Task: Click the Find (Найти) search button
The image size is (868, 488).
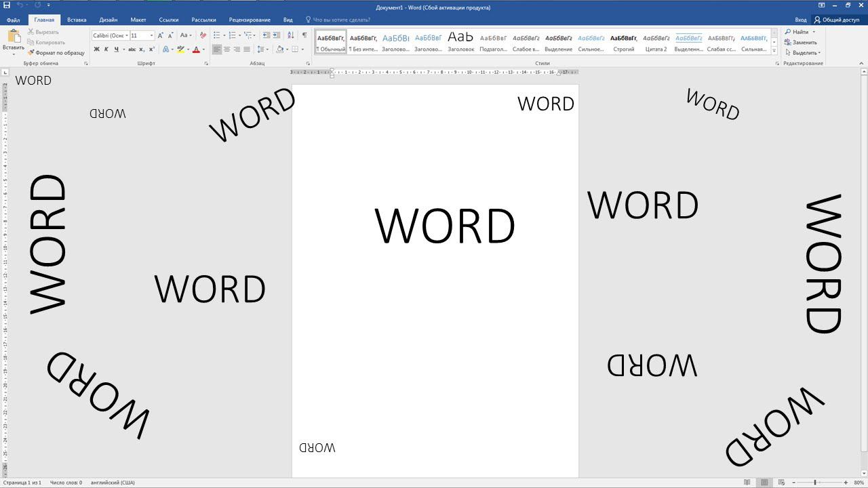Action: (x=797, y=32)
